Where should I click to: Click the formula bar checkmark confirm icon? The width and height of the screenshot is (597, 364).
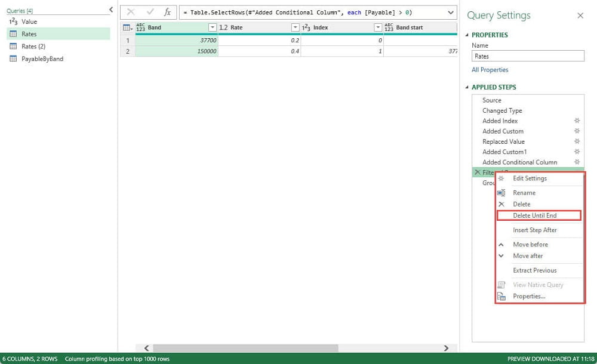[x=150, y=13]
